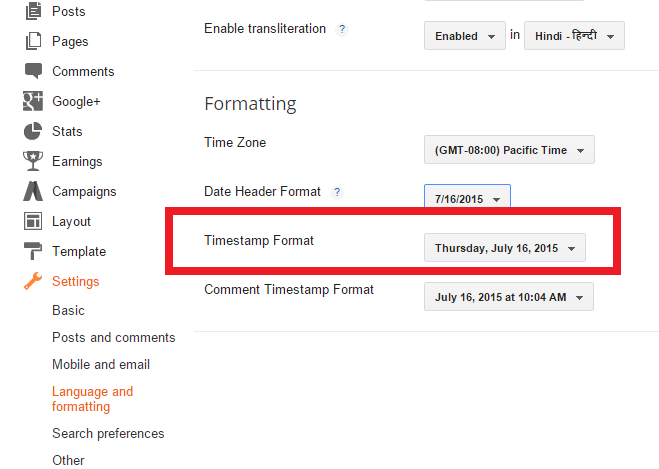Click the Template paint roller icon
The width and height of the screenshot is (659, 469).
[x=33, y=252]
